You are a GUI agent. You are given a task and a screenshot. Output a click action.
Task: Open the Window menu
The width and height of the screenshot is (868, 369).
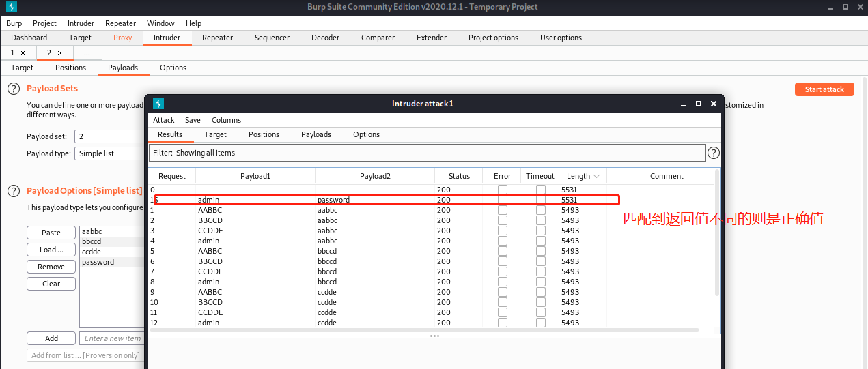coord(160,23)
